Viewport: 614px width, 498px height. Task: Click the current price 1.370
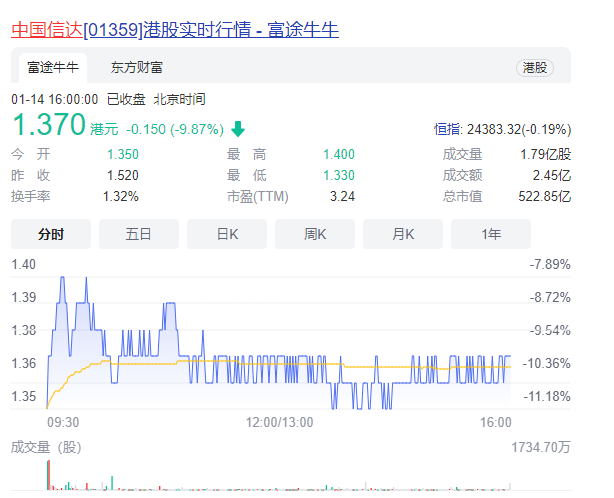point(49,124)
